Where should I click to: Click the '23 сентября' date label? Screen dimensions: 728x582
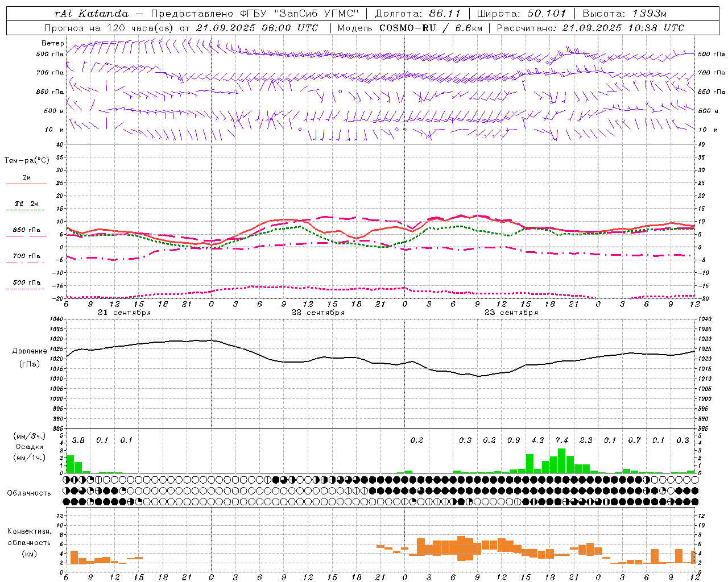click(x=511, y=313)
